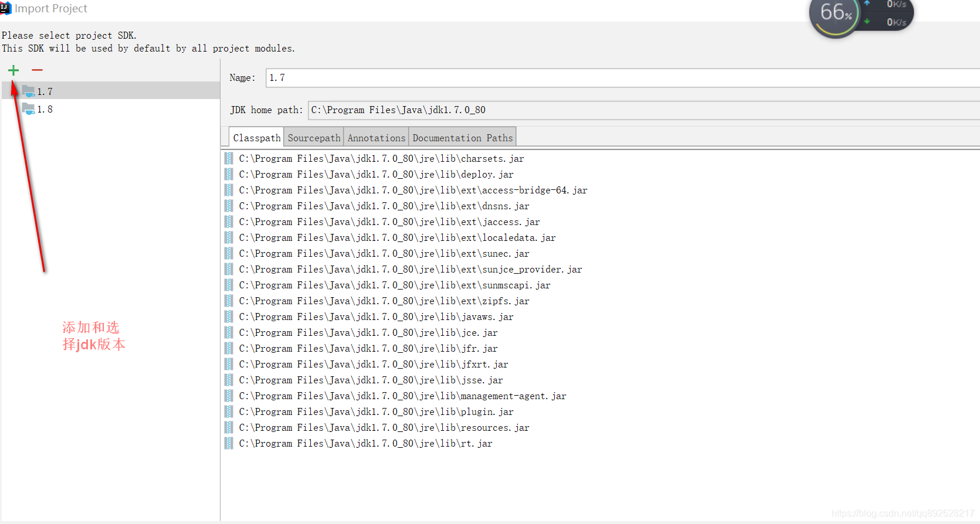Select the 1.8 SDK entry

click(x=111, y=109)
